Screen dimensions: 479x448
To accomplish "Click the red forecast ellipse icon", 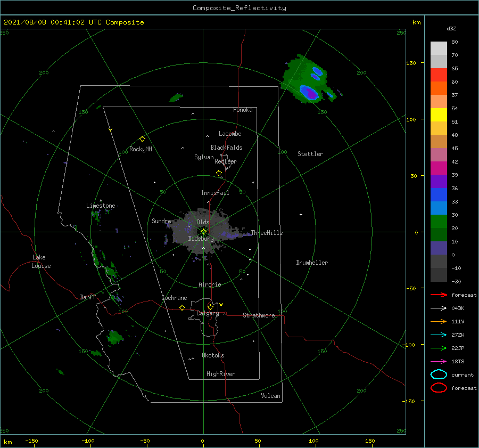I will tap(439, 388).
